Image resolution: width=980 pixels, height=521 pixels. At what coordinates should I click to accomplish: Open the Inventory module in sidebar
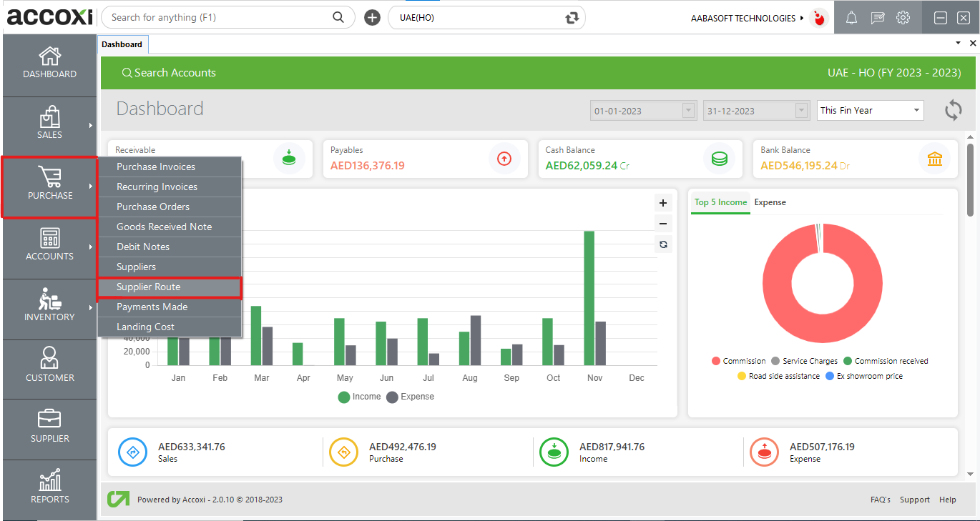(49, 306)
